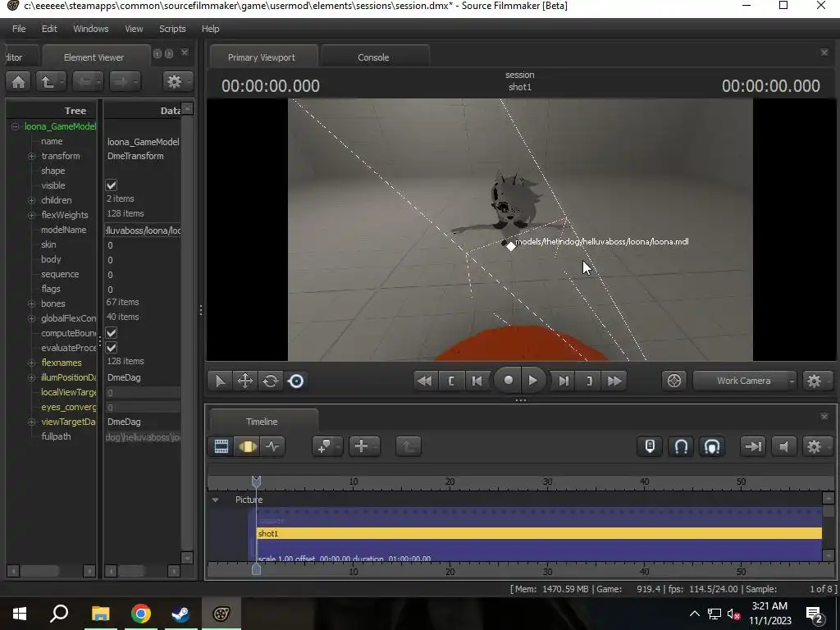Select the rotate manipulator tool
The image size is (840, 630).
click(x=271, y=381)
